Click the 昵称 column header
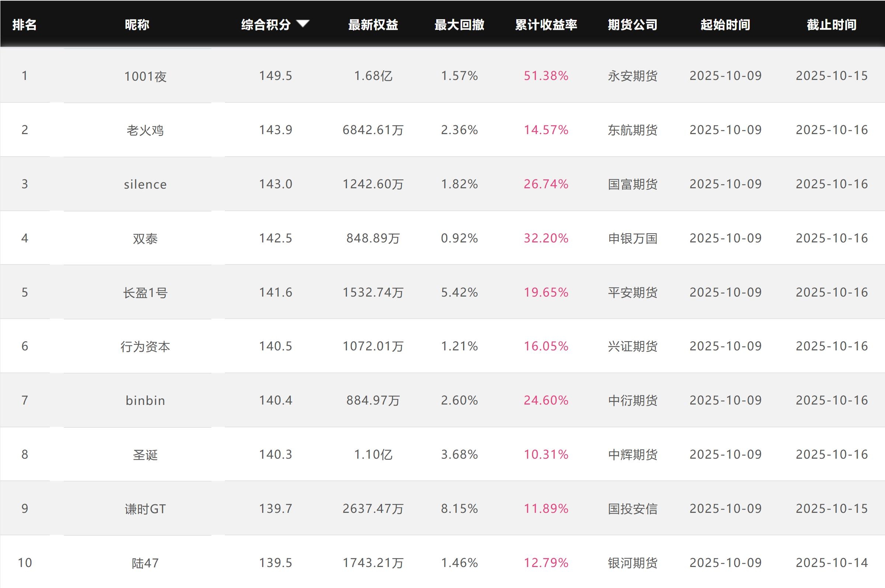This screenshot has width=885, height=588. click(x=137, y=25)
